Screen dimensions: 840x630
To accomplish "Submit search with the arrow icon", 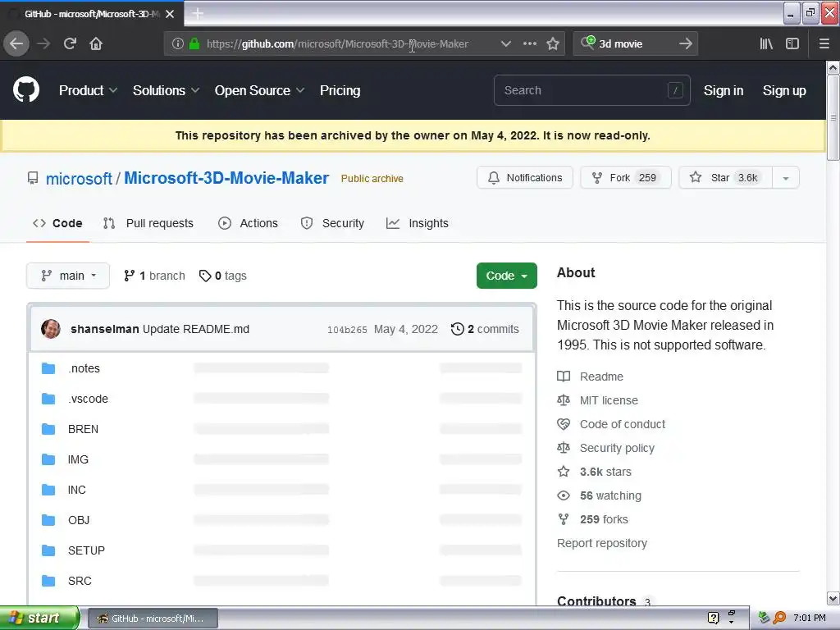I will click(685, 43).
